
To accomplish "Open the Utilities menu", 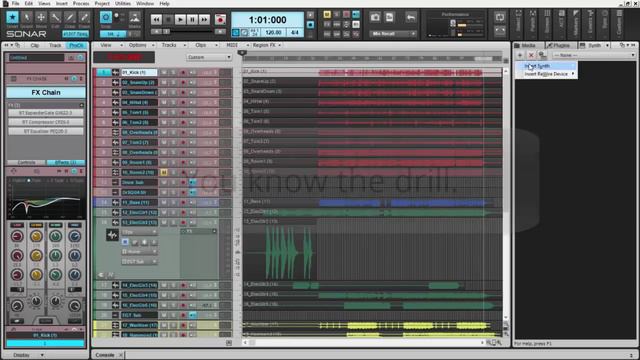I will pyautogui.click(x=122, y=4).
